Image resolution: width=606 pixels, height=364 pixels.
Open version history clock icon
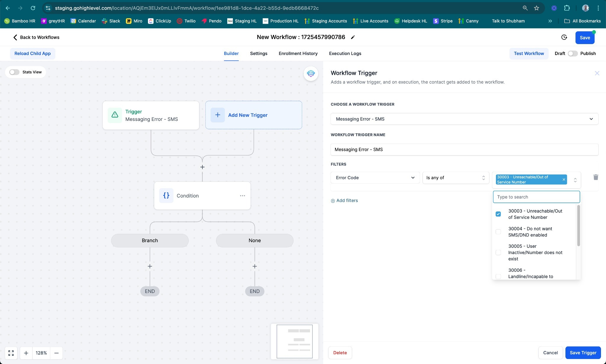click(564, 37)
